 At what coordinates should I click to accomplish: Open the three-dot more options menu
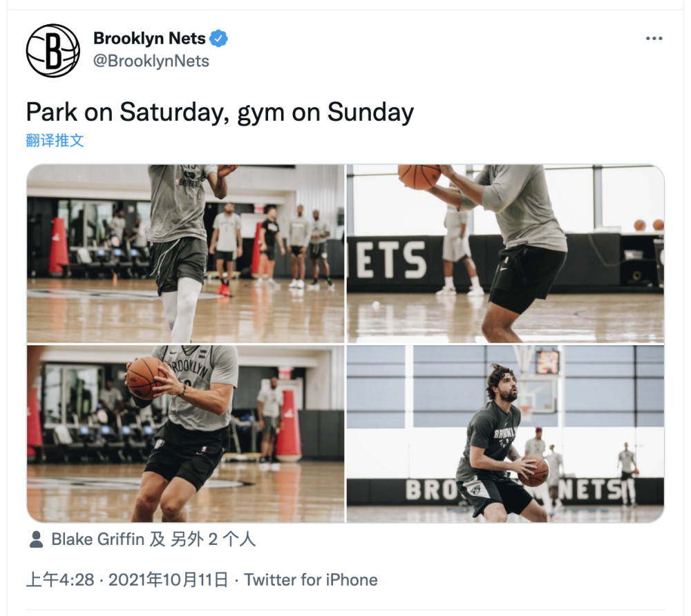pyautogui.click(x=654, y=38)
